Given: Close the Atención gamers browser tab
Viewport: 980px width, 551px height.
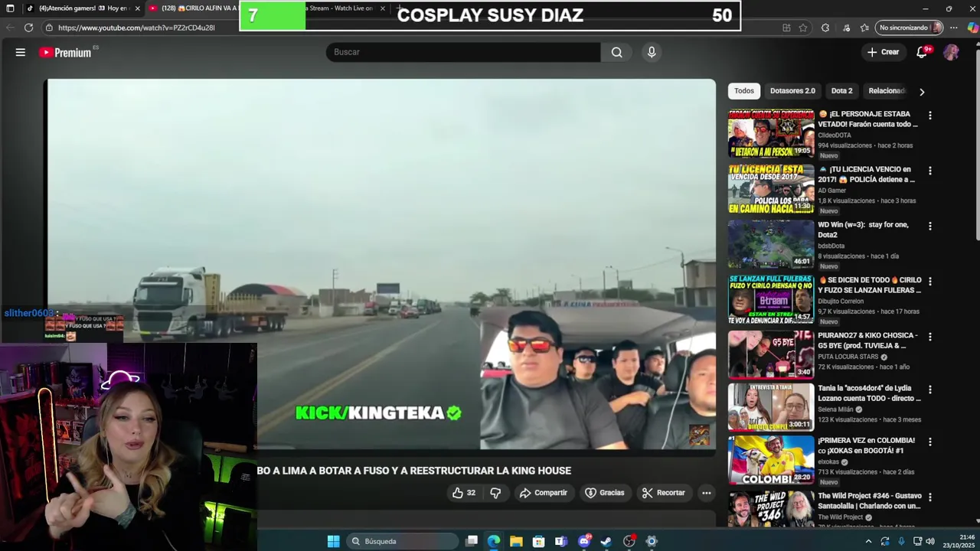Looking at the screenshot, I should pyautogui.click(x=138, y=8).
